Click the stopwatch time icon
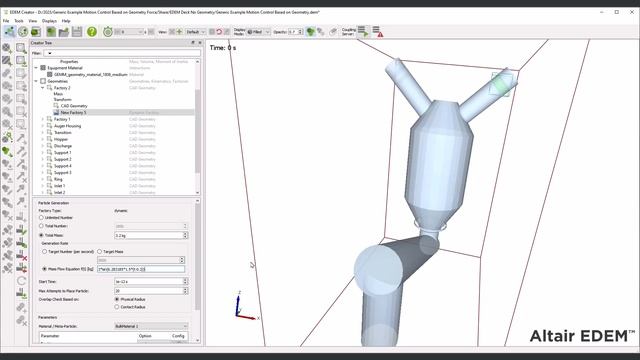 click(x=108, y=31)
